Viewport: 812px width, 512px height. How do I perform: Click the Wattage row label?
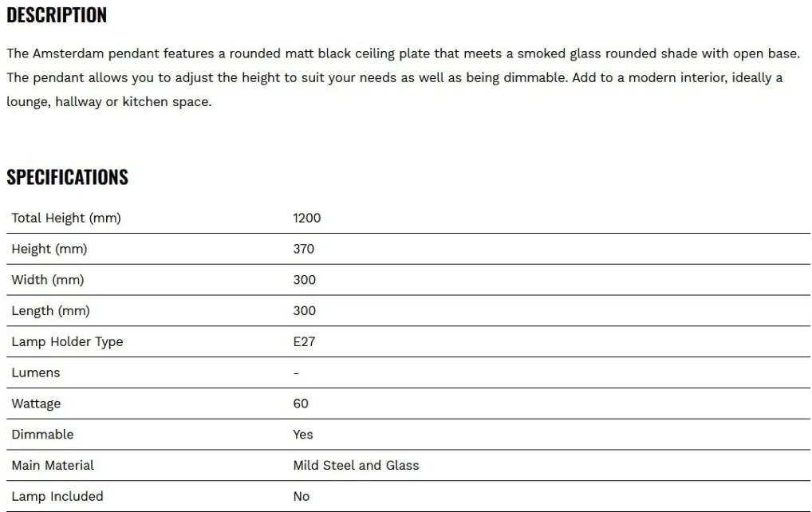click(36, 404)
